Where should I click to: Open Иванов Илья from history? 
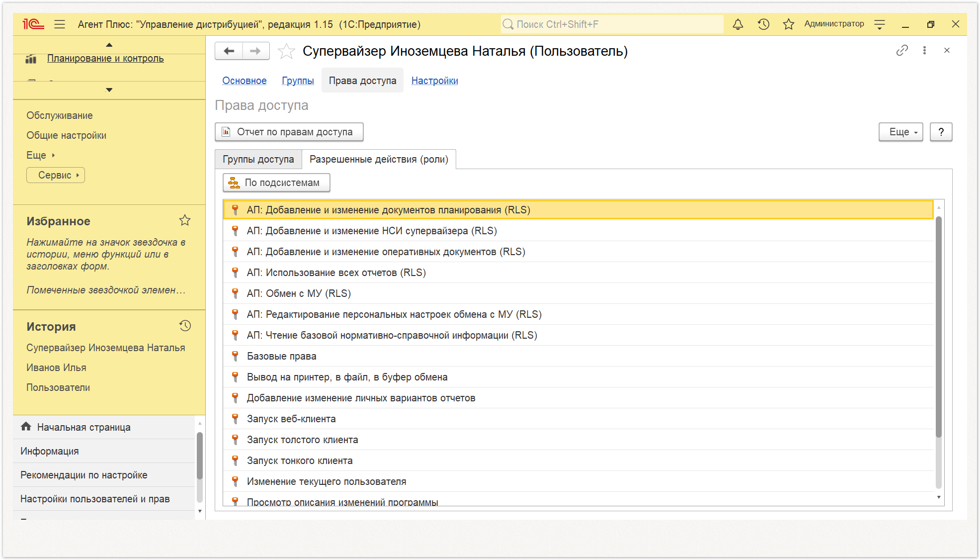(56, 368)
